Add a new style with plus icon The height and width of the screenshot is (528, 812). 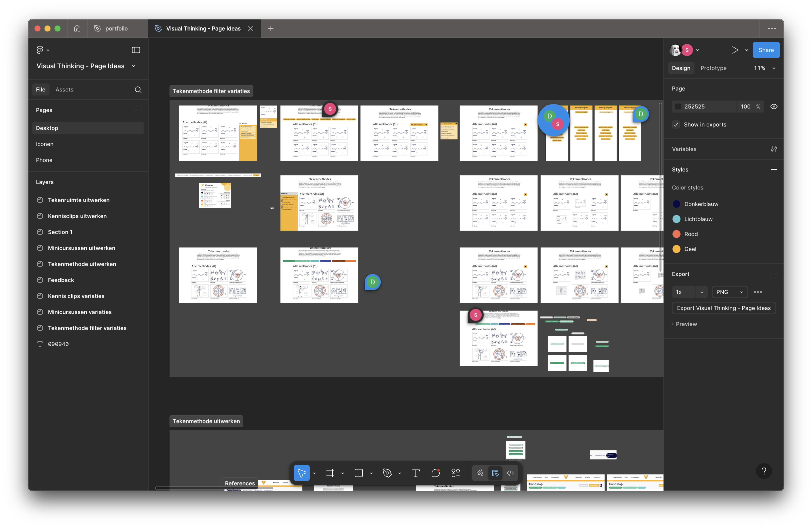(x=774, y=169)
